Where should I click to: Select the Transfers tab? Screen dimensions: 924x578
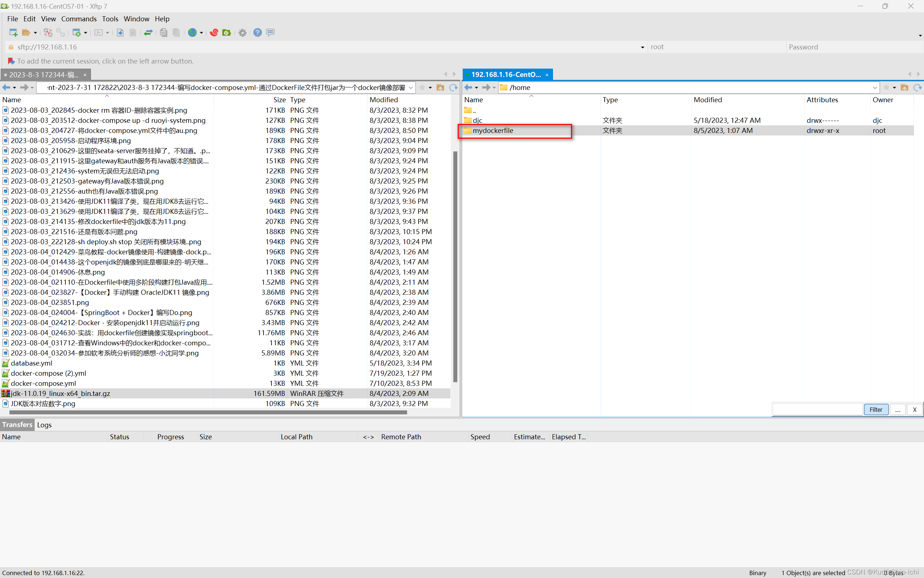[x=17, y=425]
